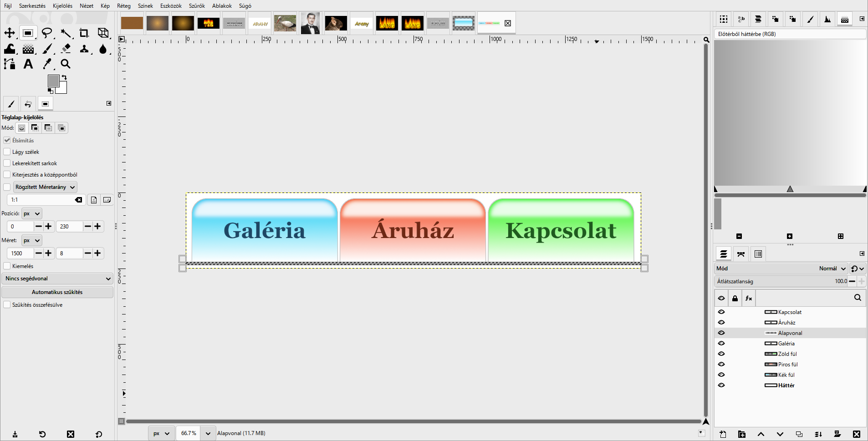Screen dimensions: 868x441
Task: Raise layer with up arrow icon
Action: 761,434
